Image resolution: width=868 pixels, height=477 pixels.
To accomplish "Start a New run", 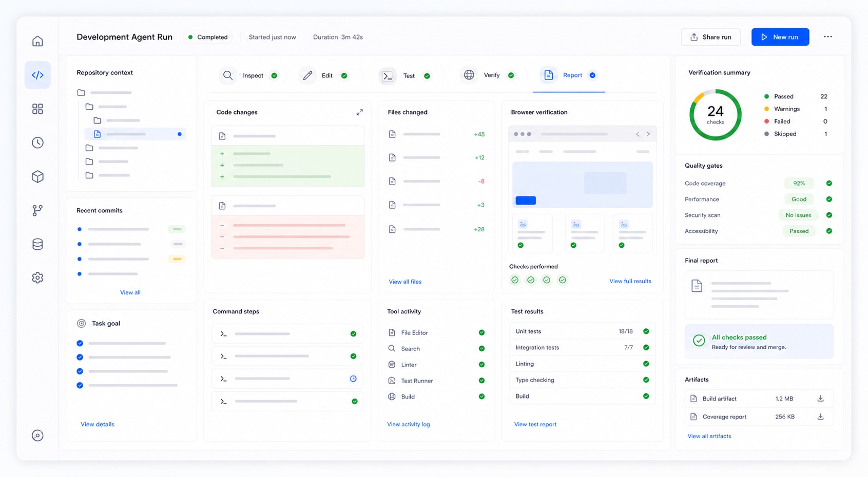I will point(780,37).
